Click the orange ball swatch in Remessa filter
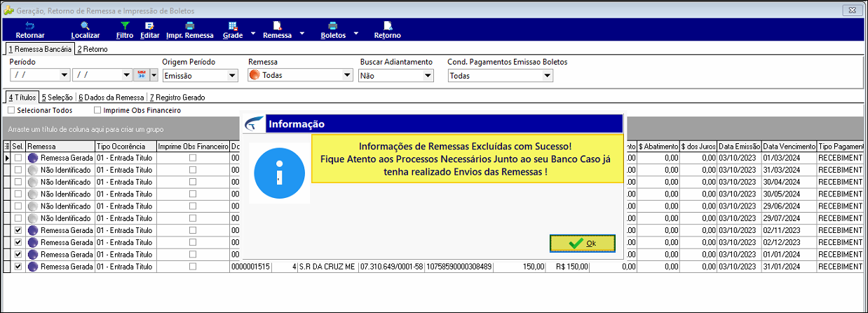This screenshot has height=313, width=868. point(255,75)
